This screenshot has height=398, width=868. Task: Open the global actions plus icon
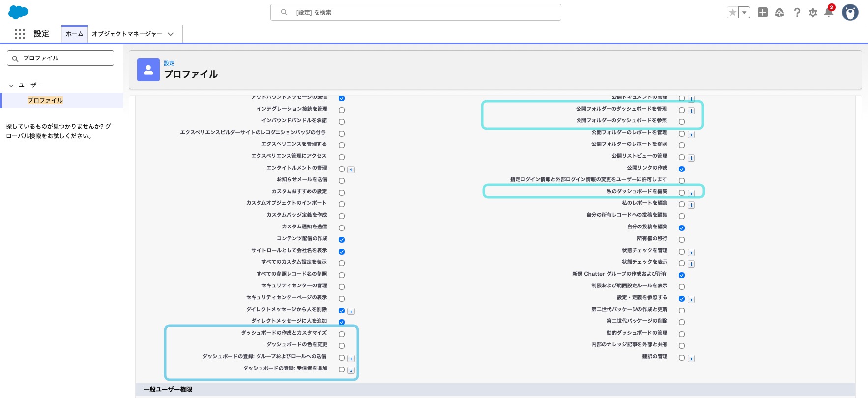point(763,13)
